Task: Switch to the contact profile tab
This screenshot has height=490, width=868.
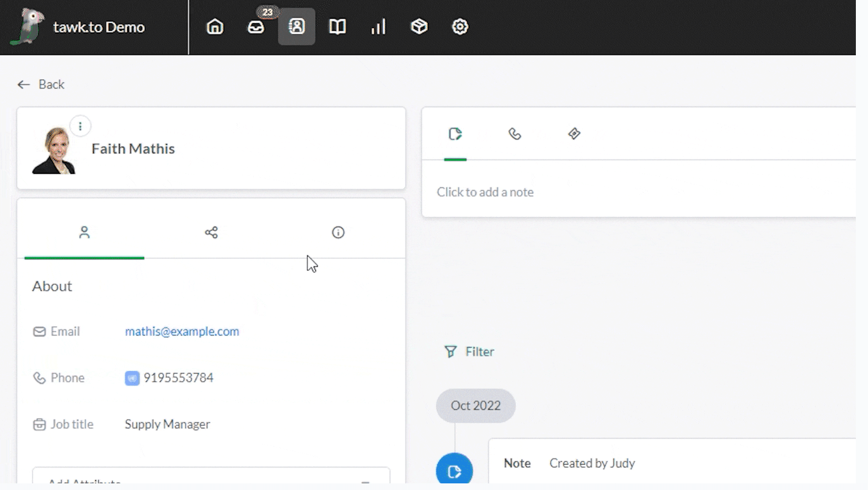Action: (84, 232)
